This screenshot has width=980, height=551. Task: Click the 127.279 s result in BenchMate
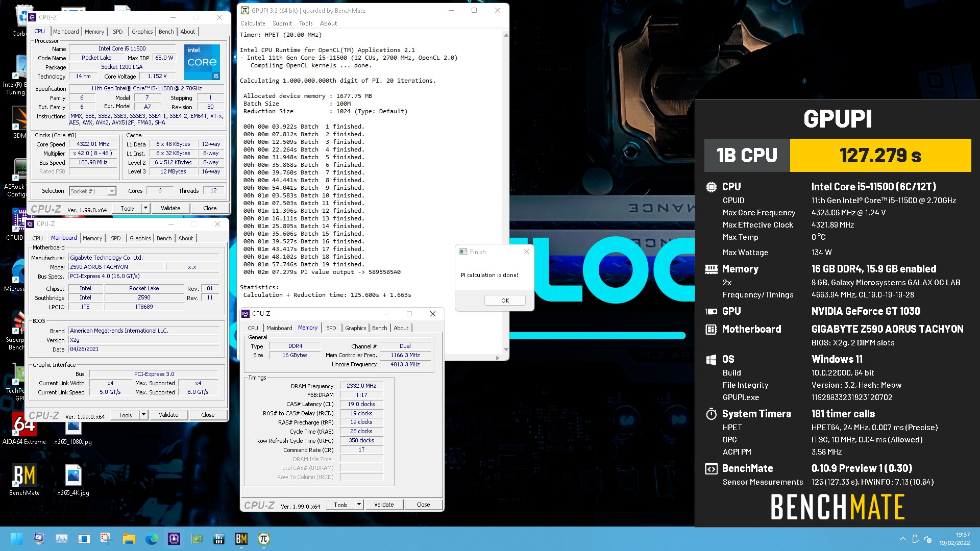(x=880, y=155)
